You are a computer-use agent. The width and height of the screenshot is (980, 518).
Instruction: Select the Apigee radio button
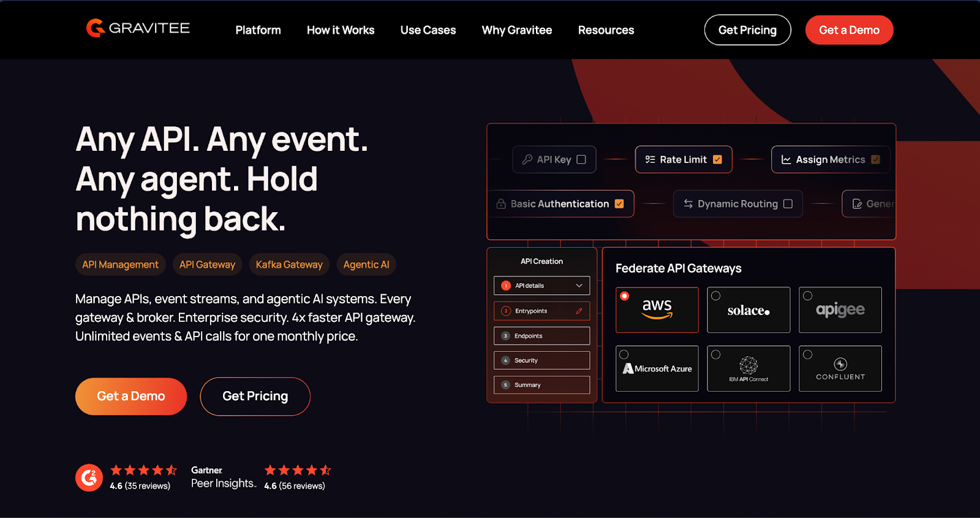pyautogui.click(x=807, y=295)
